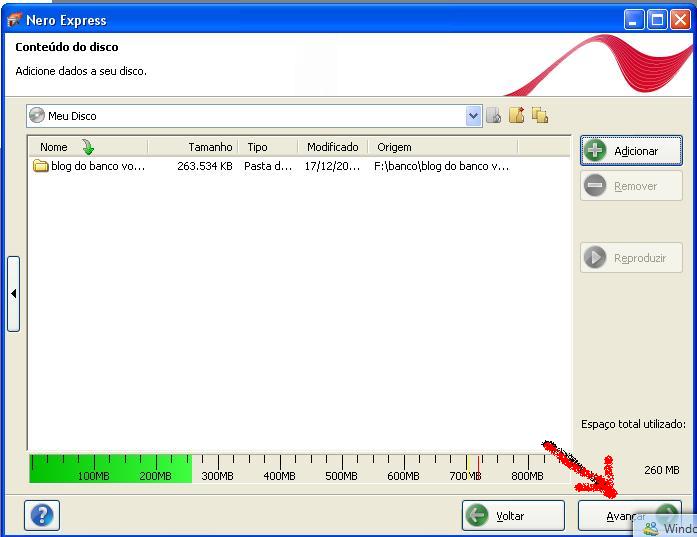Create a new folder with the toolbar icon
Screen dimensions: 697x537
click(517, 115)
